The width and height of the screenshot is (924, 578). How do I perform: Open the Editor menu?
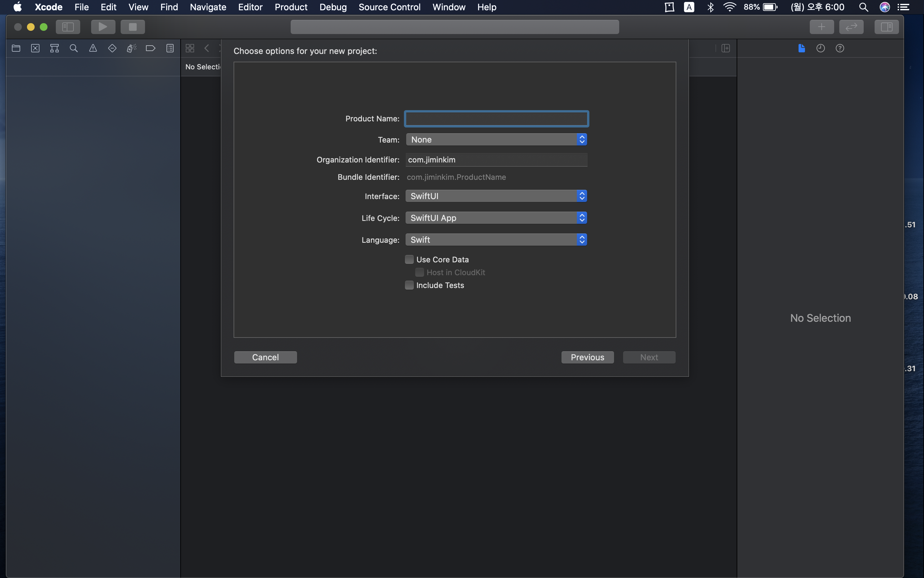pos(250,7)
